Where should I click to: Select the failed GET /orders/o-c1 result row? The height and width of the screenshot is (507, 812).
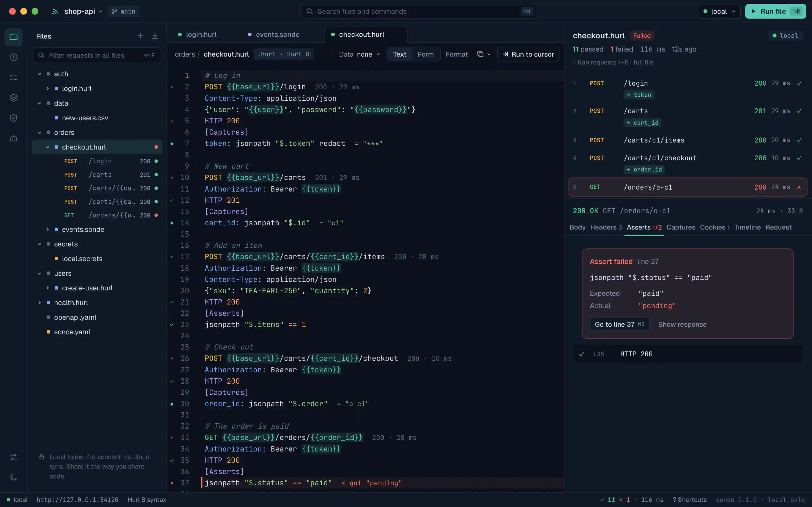pos(687,187)
